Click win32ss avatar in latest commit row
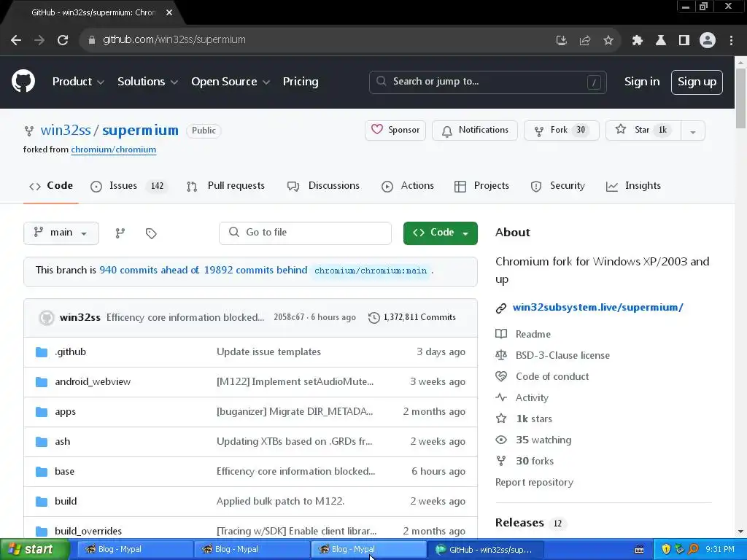 pos(46,318)
